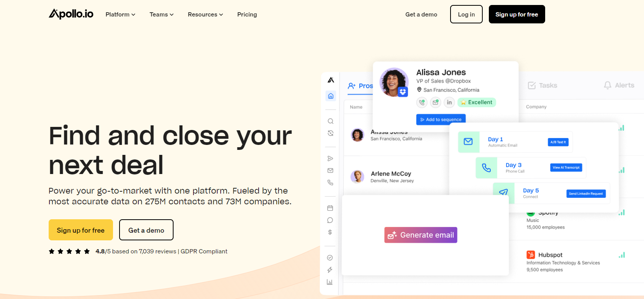The width and height of the screenshot is (644, 299).
Task: Click the lightning bolt icon in sidebar
Action: point(329,270)
